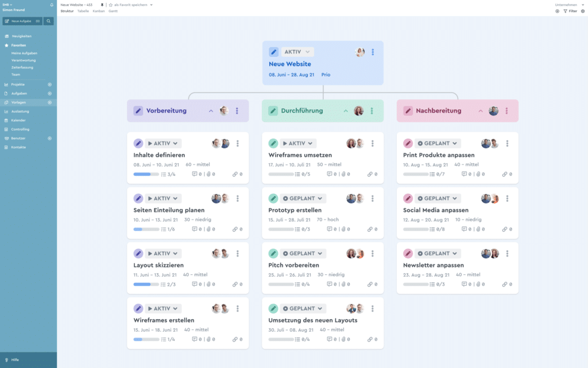Click the pencil icon on Vorbereitung
Viewport: 588px width, 368px height.
[x=138, y=111]
